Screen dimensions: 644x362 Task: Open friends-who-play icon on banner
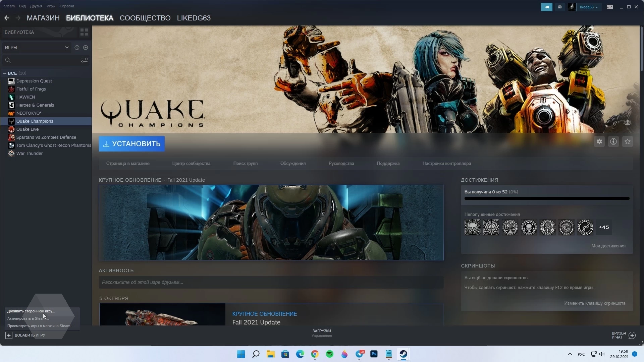tap(628, 122)
